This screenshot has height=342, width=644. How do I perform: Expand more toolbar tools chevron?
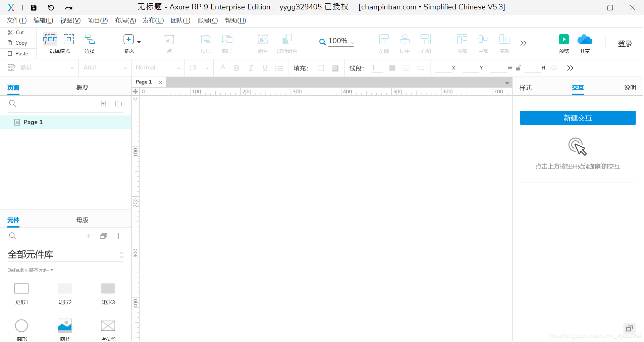[523, 43]
